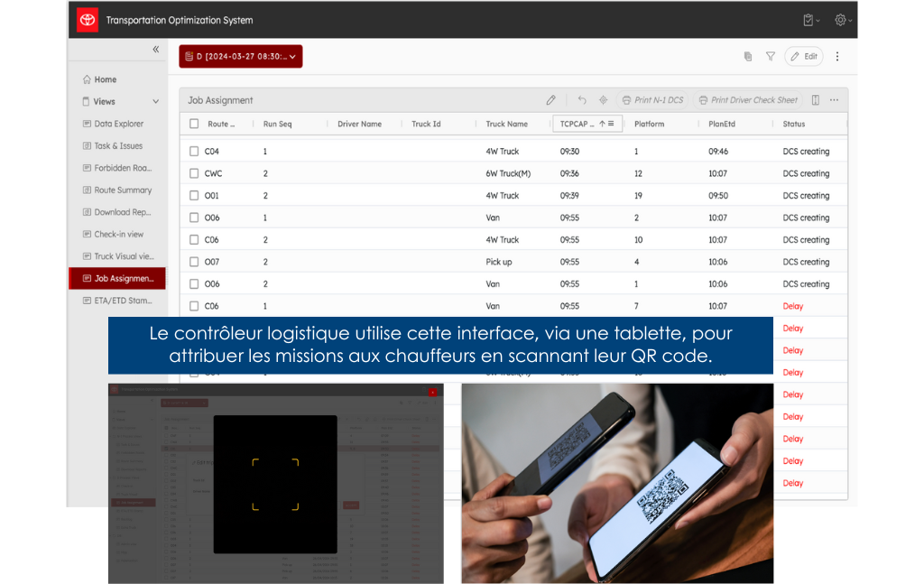This screenshot has height=584, width=924.
Task: Click the Pick up cell in O07 row
Action: pos(498,262)
